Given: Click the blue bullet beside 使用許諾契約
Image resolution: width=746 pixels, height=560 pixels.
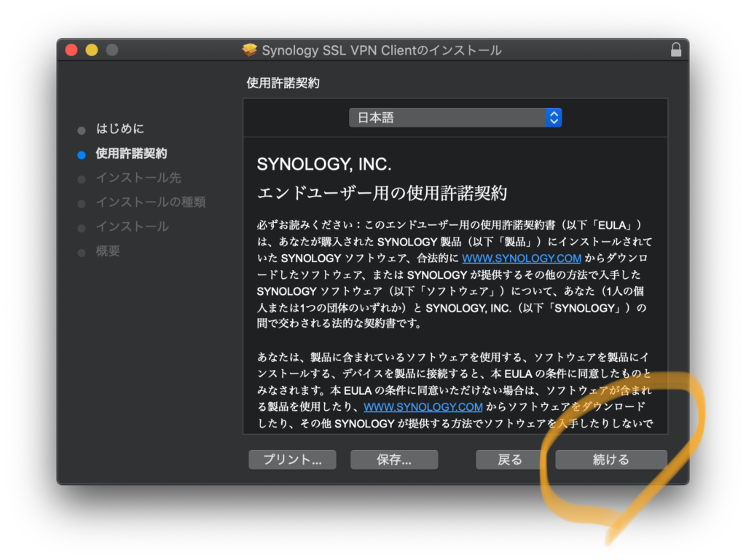Looking at the screenshot, I should (82, 154).
